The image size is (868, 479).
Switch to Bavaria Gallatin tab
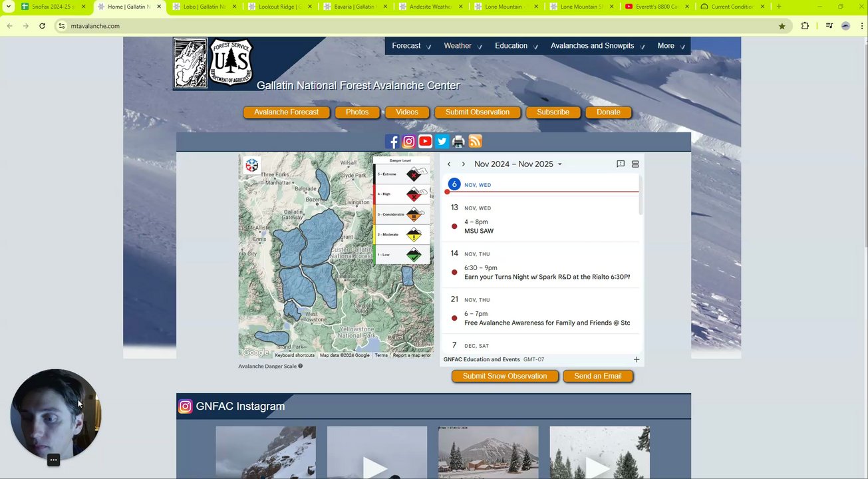(355, 7)
